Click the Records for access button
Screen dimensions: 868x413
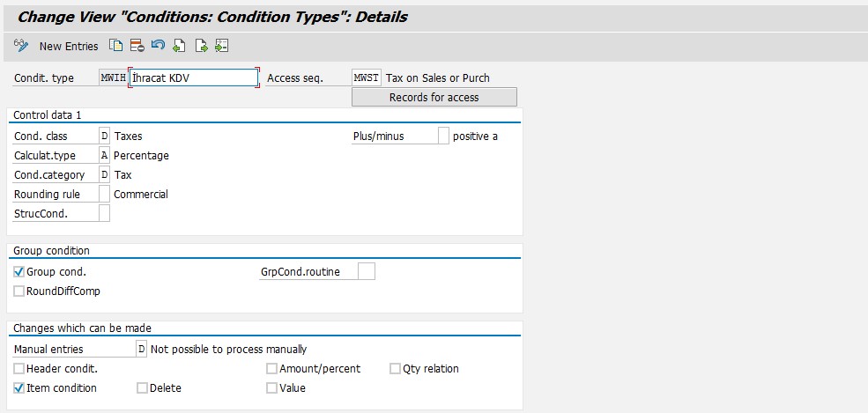tap(434, 97)
